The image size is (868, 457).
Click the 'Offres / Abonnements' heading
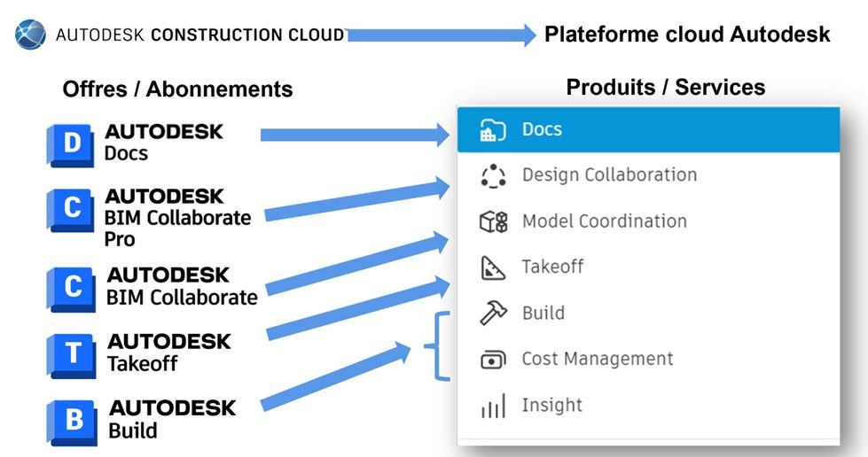click(177, 89)
